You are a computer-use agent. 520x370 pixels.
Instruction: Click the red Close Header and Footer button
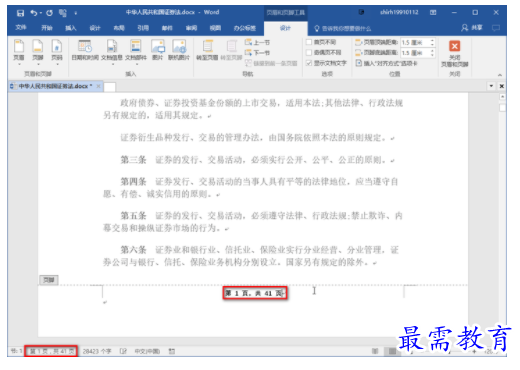point(455,53)
